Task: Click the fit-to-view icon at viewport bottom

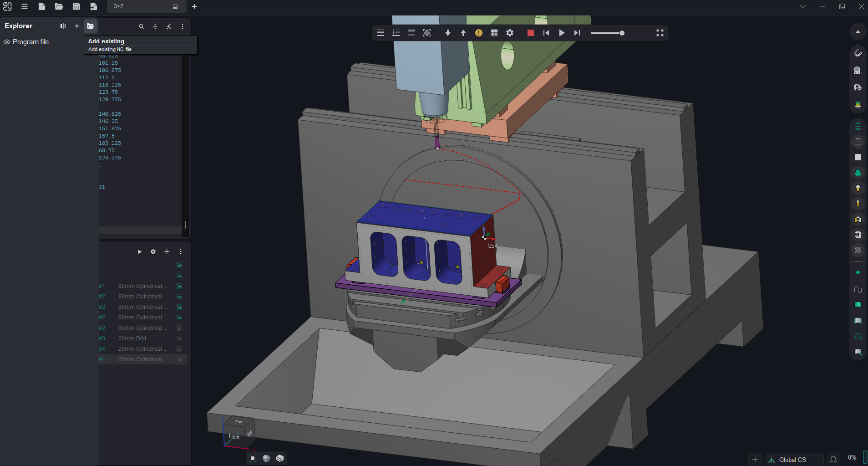Action: (x=253, y=458)
